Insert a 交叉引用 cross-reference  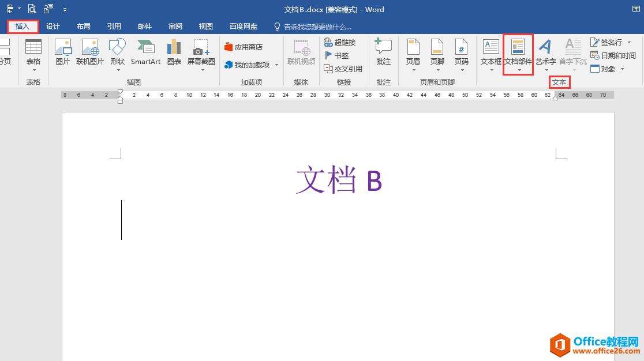tap(343, 69)
